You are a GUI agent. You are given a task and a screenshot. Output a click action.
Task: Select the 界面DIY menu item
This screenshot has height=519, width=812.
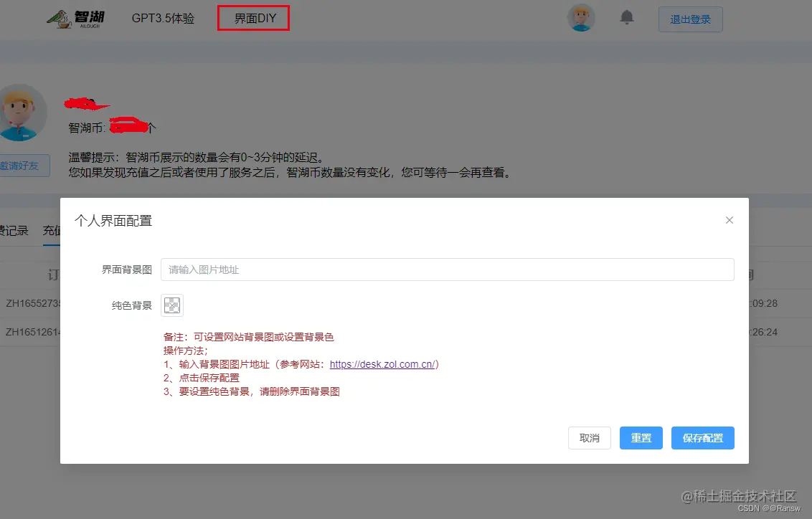tap(252, 18)
